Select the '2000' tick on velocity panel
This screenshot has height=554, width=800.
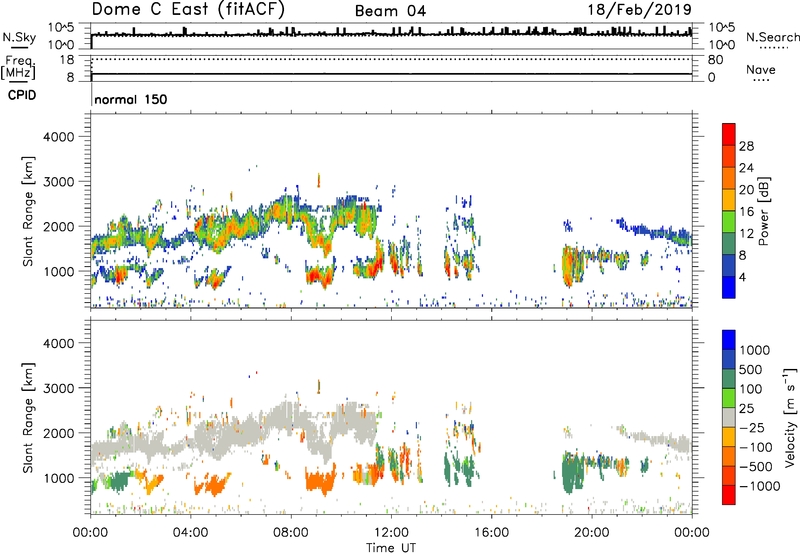click(x=58, y=434)
